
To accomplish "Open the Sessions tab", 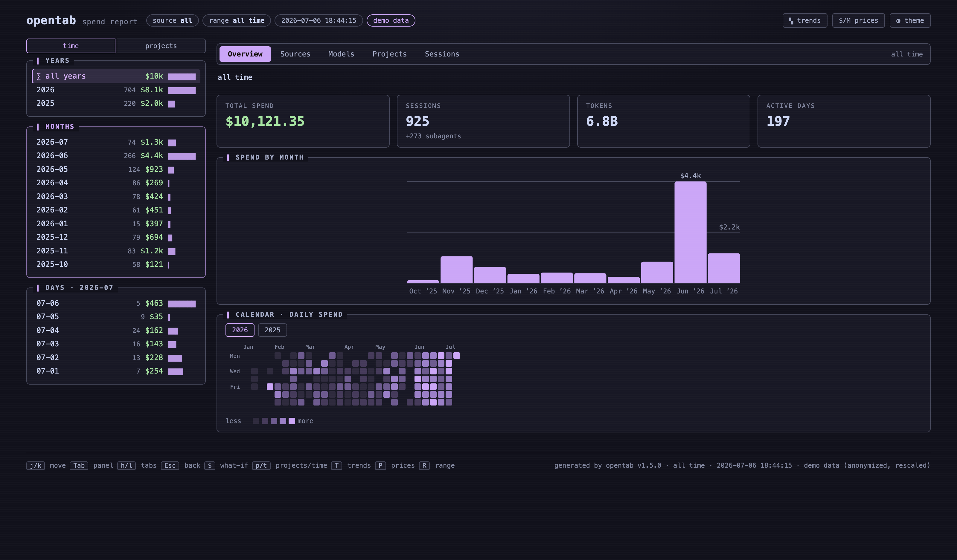I will coord(442,54).
